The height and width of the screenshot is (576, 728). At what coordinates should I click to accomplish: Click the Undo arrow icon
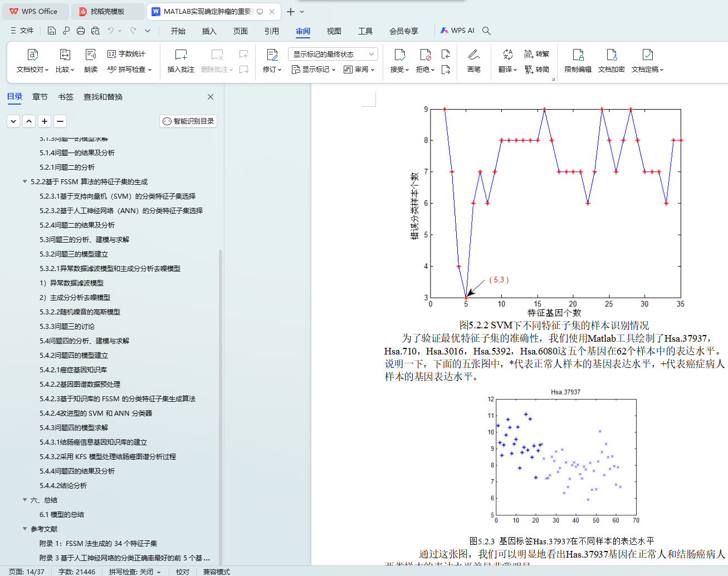click(111, 31)
